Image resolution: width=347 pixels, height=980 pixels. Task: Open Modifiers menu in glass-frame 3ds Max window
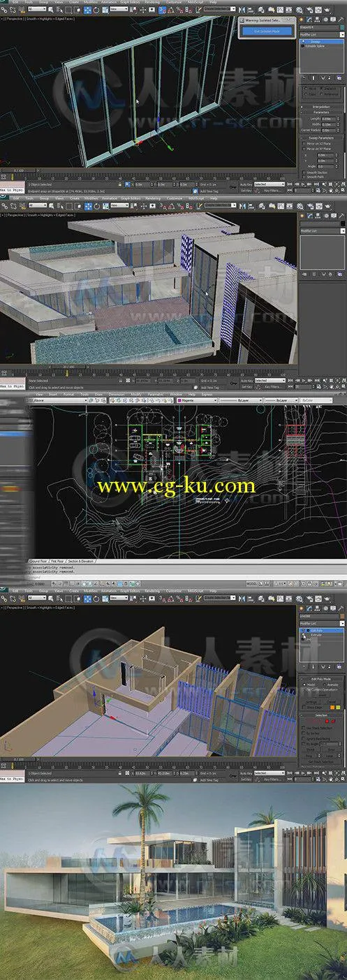91,3
